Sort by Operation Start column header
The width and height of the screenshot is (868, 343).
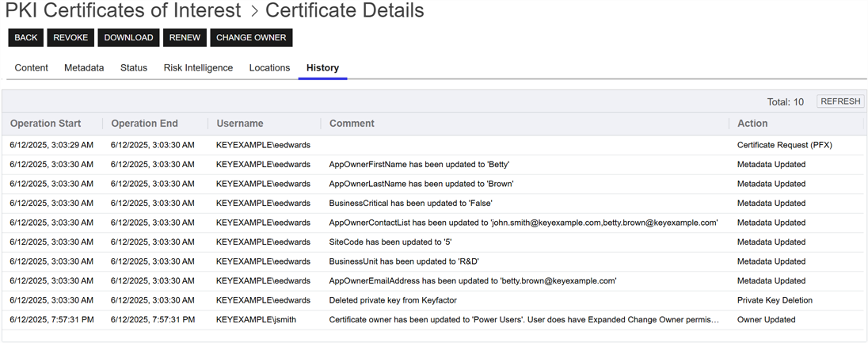(x=46, y=124)
